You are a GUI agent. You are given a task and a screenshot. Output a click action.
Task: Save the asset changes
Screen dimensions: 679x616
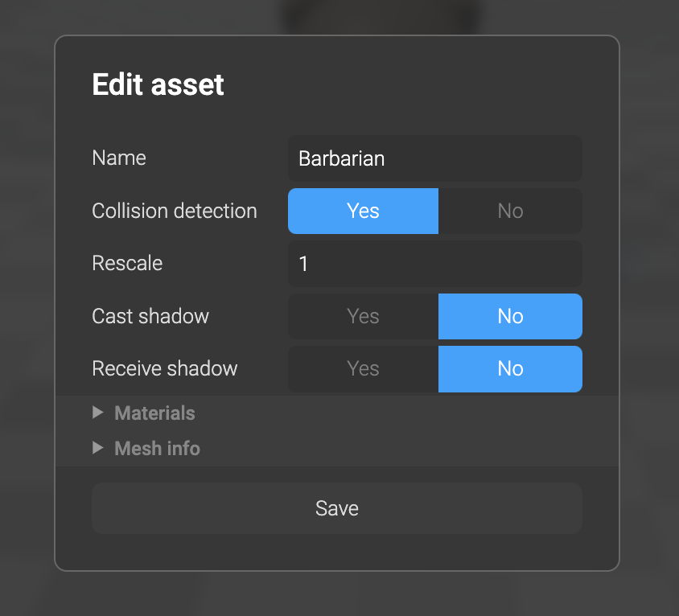[x=337, y=508]
